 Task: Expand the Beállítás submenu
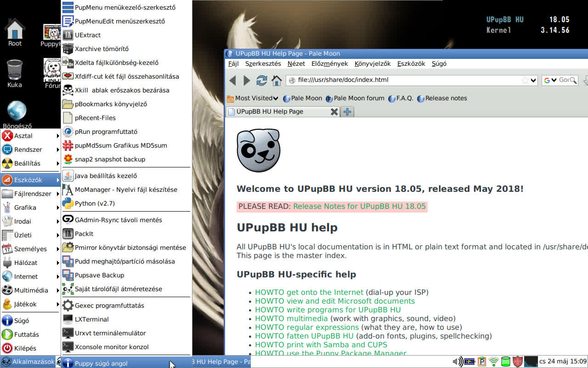click(x=31, y=163)
